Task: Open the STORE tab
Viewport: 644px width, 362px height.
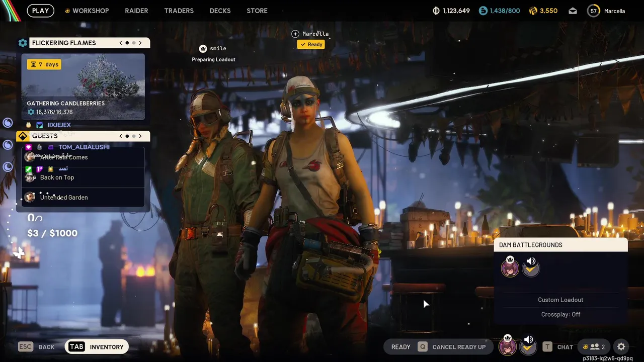Action: click(x=257, y=11)
